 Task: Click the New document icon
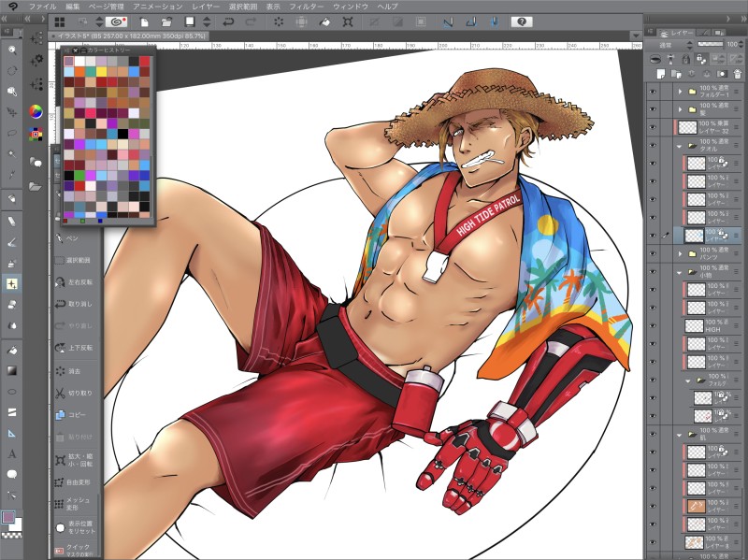tap(144, 22)
